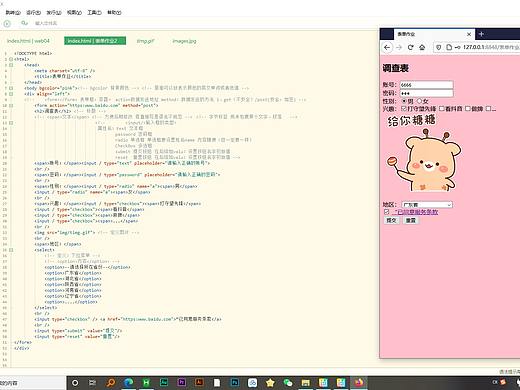Open Baidu Netdisk cloud icon on taskbar
520x390 pixels.
pos(253,383)
